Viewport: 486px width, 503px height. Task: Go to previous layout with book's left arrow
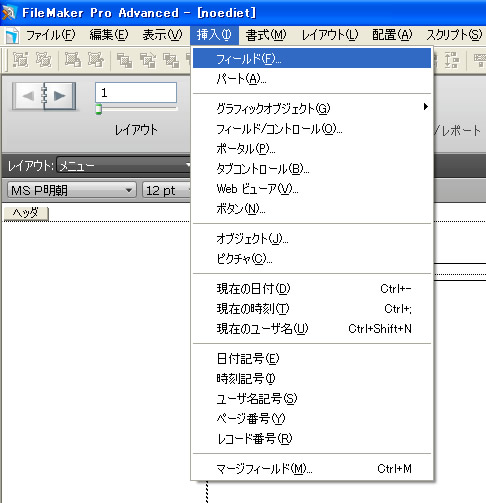28,96
